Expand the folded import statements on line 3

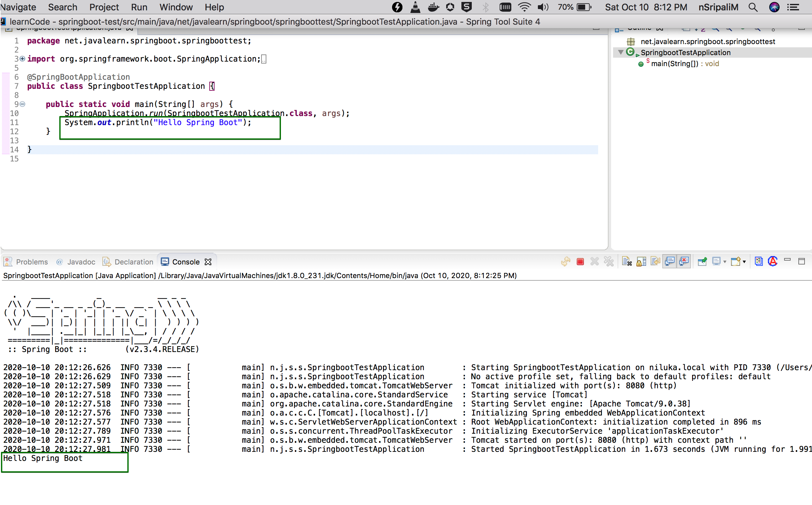click(x=22, y=59)
